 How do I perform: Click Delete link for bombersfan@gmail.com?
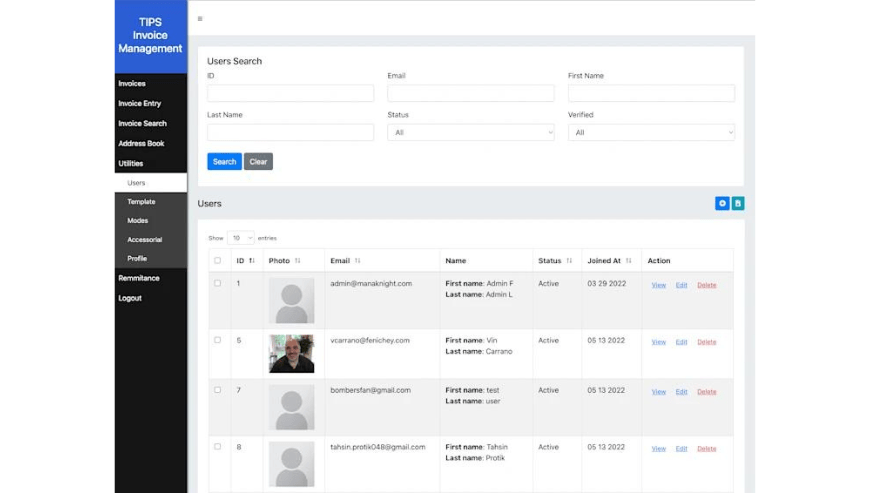tap(706, 392)
